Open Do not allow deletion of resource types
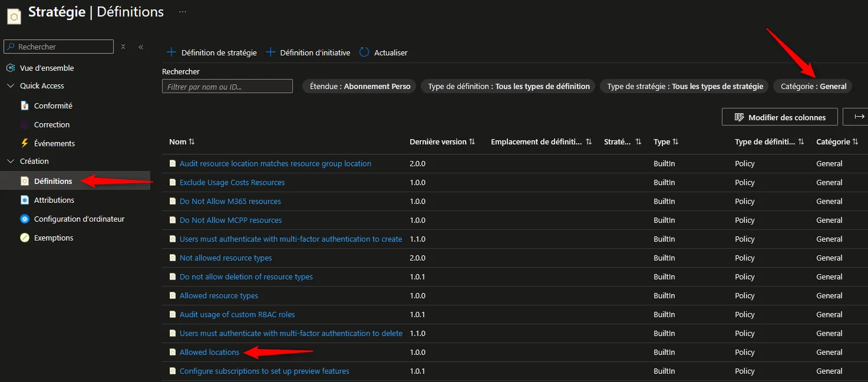 (x=246, y=276)
